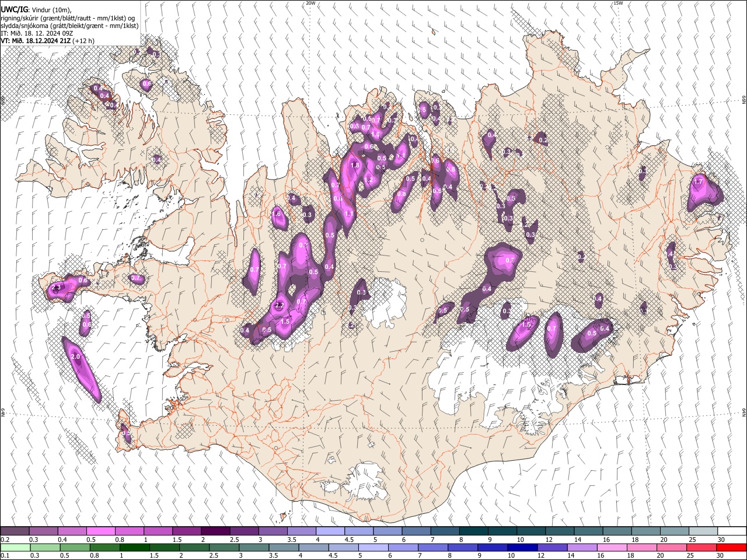The width and height of the screenshot is (747, 560).
Task: Pick the darkest green rain swatch between 1 and 1.5
Action: 135,547
